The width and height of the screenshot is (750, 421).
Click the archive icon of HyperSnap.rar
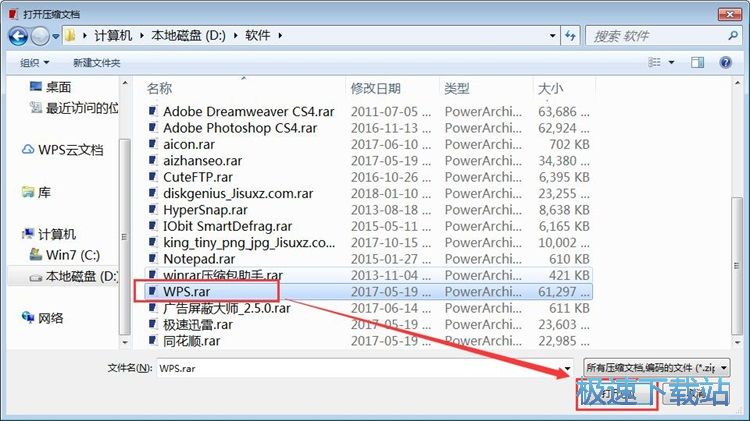point(153,210)
